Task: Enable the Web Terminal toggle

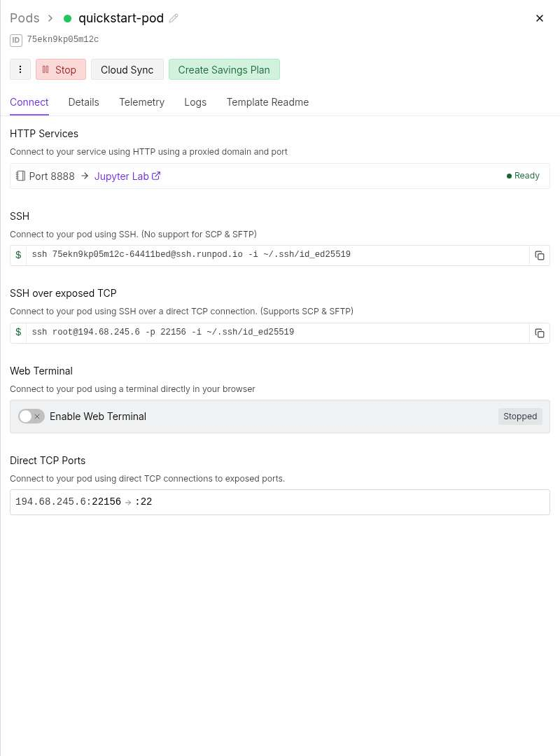Action: click(x=31, y=416)
